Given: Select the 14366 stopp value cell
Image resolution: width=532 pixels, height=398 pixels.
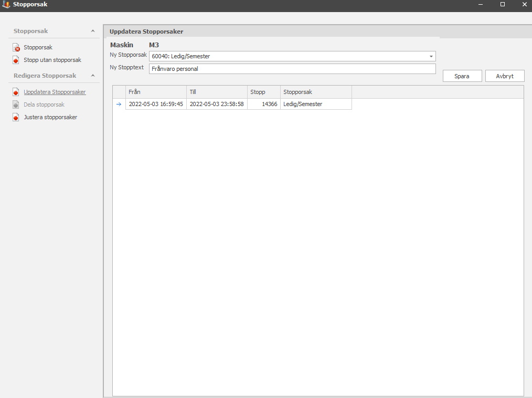Looking at the screenshot, I should [263, 104].
